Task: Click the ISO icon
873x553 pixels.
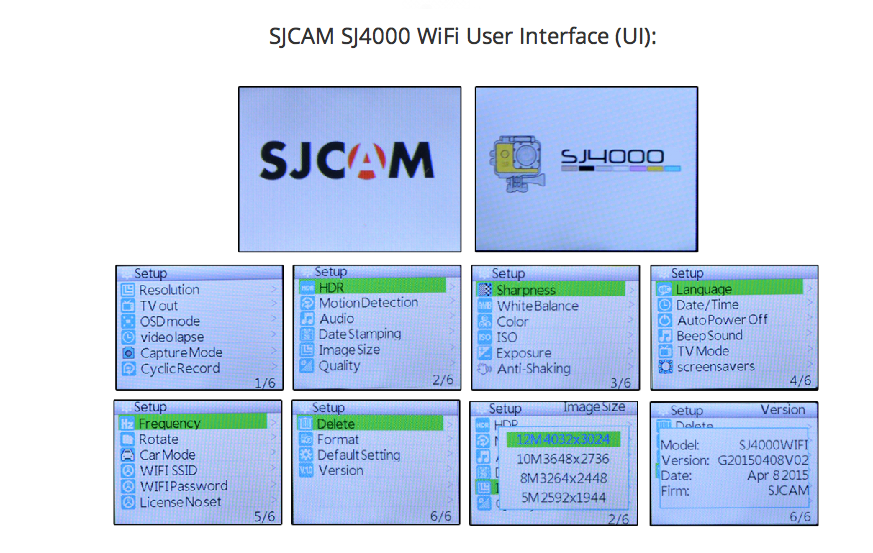Action: (x=485, y=337)
